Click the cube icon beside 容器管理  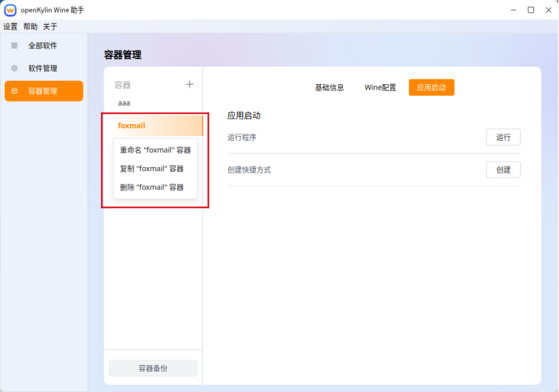click(x=14, y=91)
